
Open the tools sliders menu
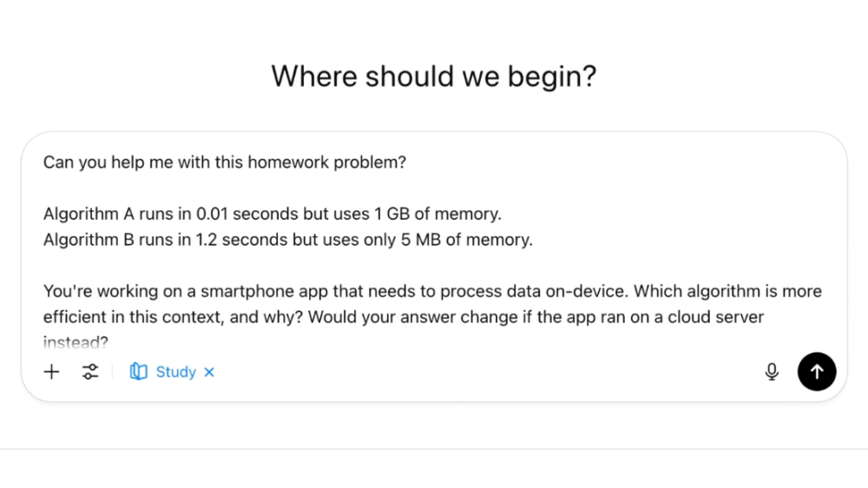tap(90, 372)
